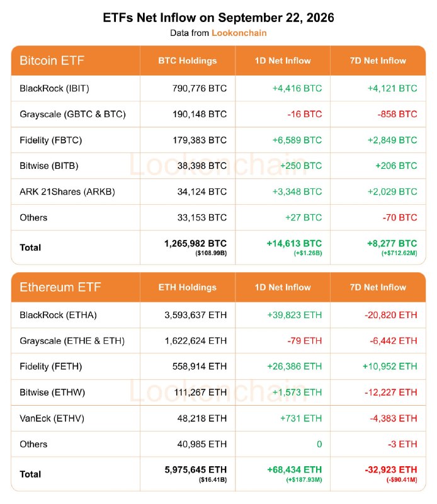Select Fidelity (FBTC) holdings value 179,383 BTC

click(x=200, y=140)
